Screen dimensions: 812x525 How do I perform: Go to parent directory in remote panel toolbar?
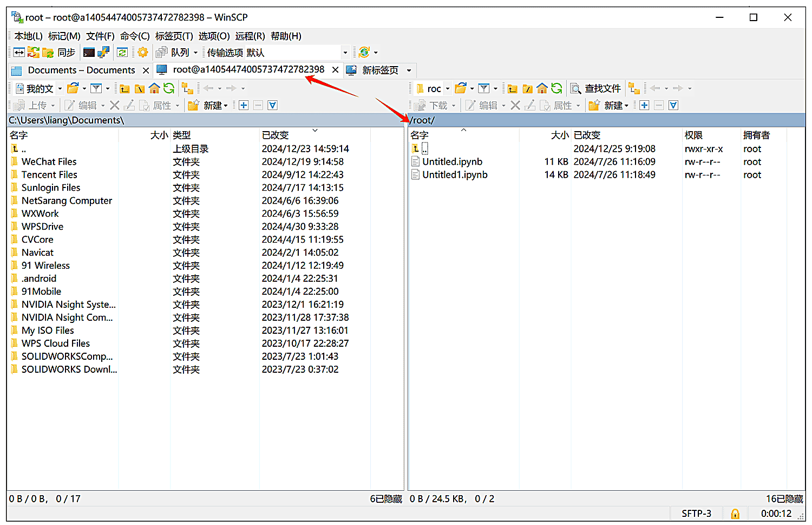click(513, 88)
